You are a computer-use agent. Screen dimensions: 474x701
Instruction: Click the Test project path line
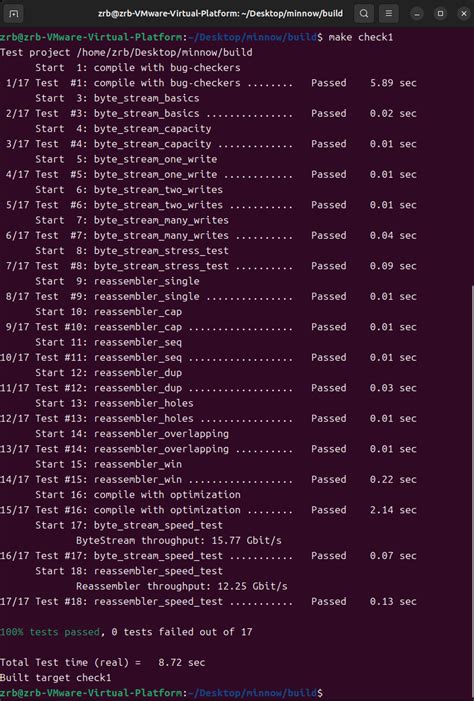point(126,52)
